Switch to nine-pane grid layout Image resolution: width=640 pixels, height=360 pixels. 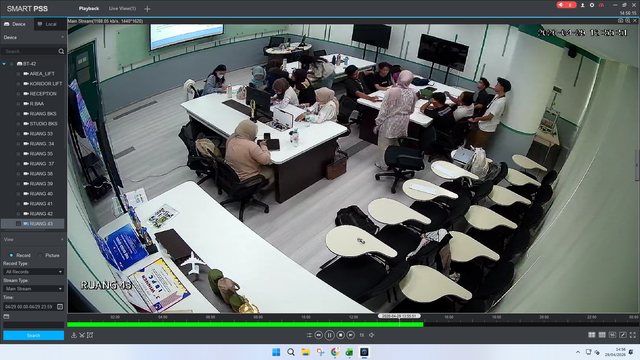coord(602,335)
